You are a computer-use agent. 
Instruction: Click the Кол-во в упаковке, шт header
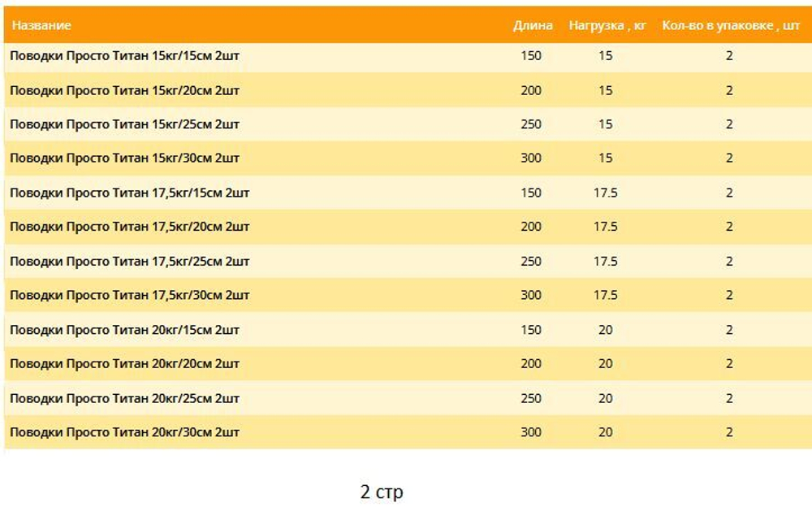click(x=731, y=25)
